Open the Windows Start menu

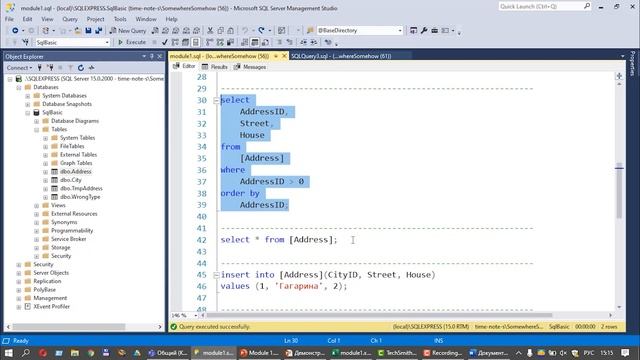9,353
